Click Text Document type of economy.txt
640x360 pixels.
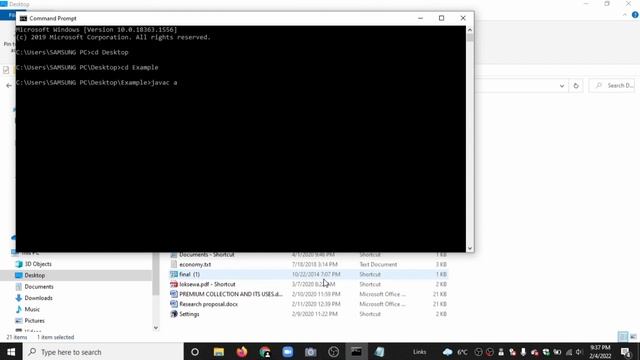point(378,264)
